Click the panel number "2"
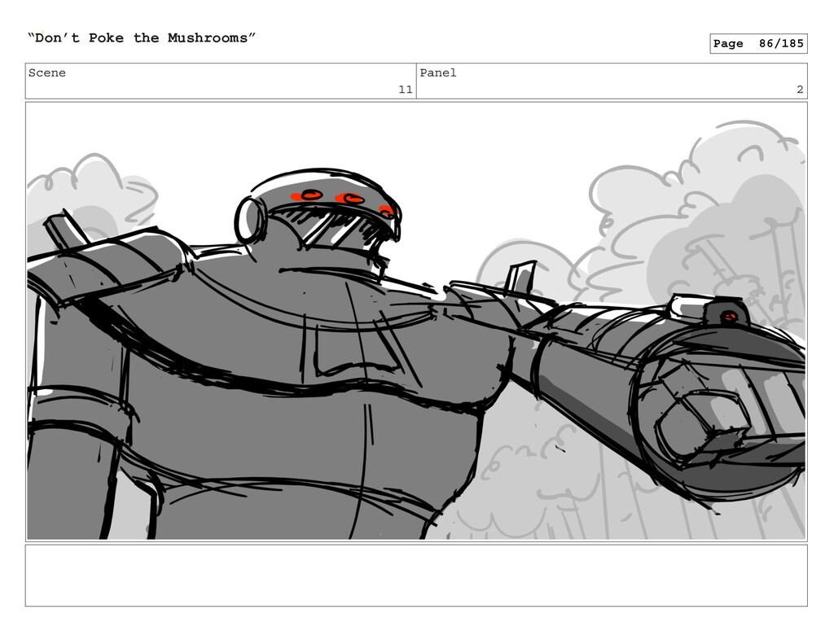The height and width of the screenshot is (644, 834). coord(800,90)
